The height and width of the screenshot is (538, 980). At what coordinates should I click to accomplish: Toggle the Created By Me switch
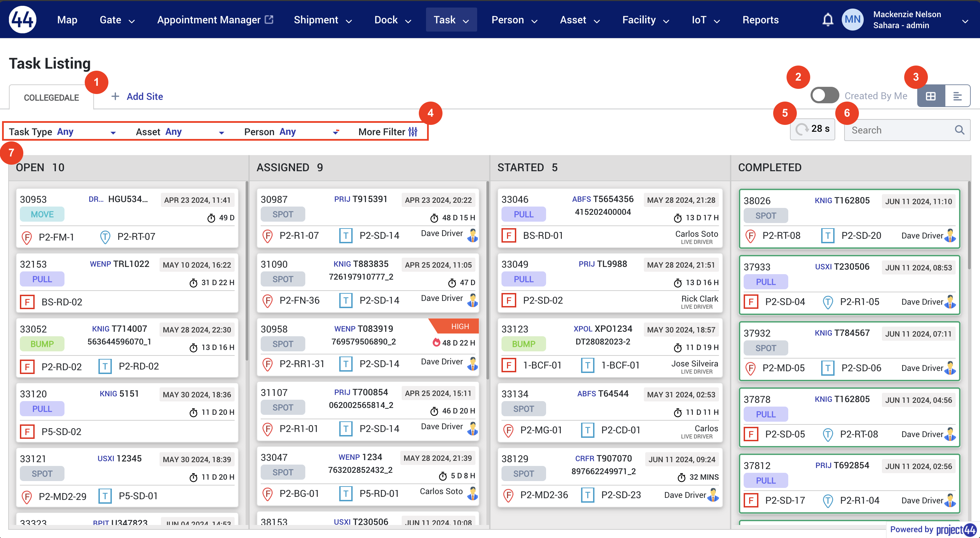[824, 95]
